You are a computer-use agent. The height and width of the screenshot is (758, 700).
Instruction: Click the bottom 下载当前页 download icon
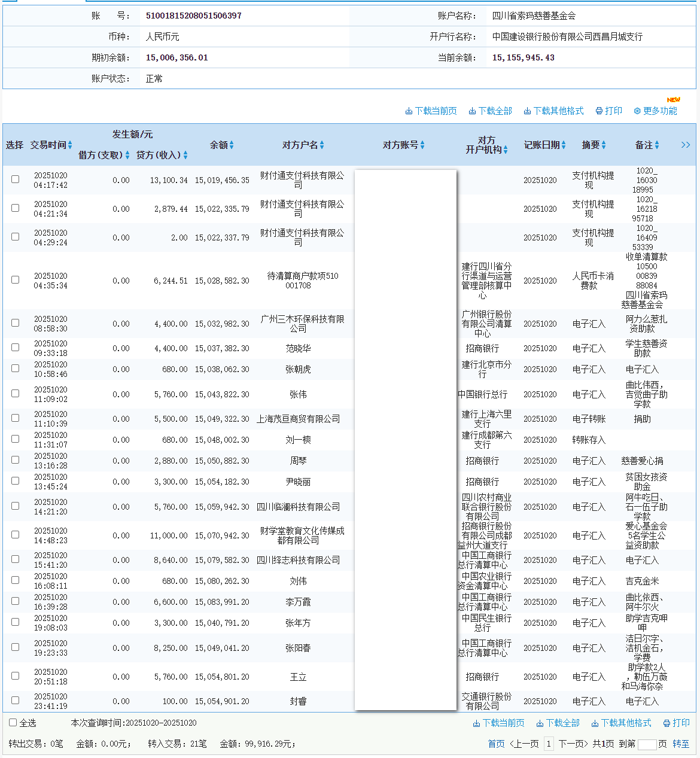[475, 723]
